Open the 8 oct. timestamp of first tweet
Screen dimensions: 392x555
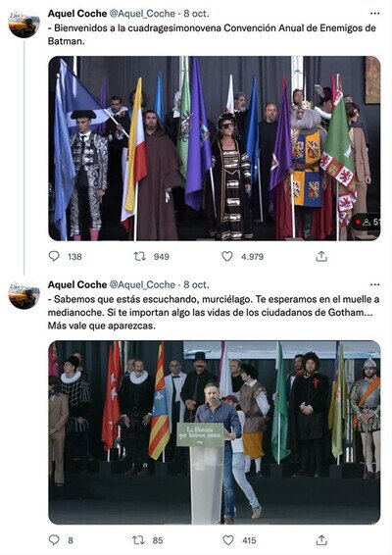tap(196, 14)
